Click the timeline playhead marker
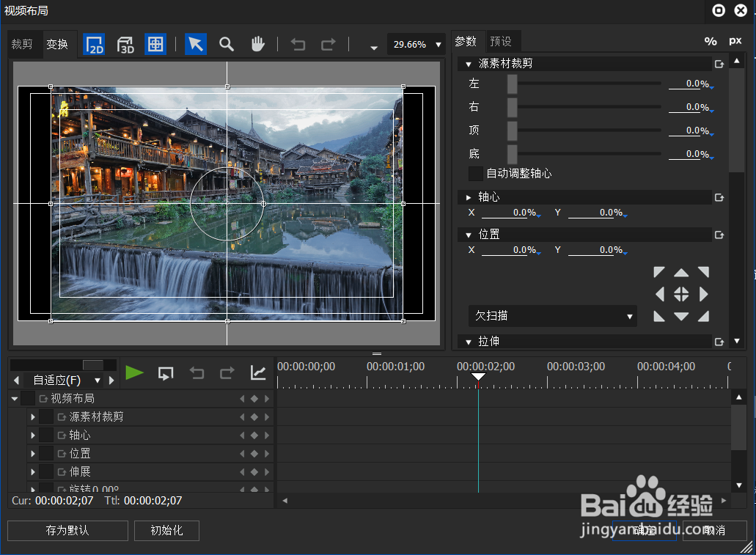Viewport: 756px width, 555px height. tap(478, 377)
